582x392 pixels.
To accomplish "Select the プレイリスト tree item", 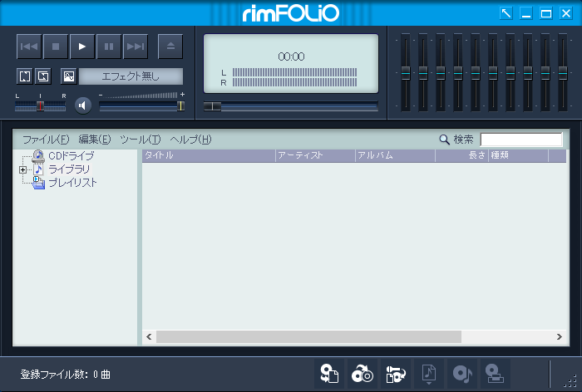I will [73, 183].
